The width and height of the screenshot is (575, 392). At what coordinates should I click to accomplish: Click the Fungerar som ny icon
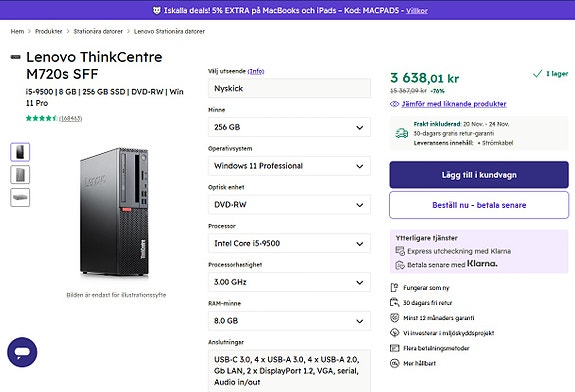tap(394, 287)
